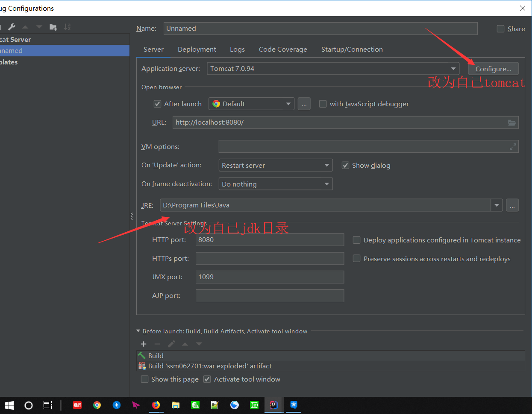Screen dimensions: 532x414
Task: Switch to the Code Coverage tab
Action: click(283, 50)
